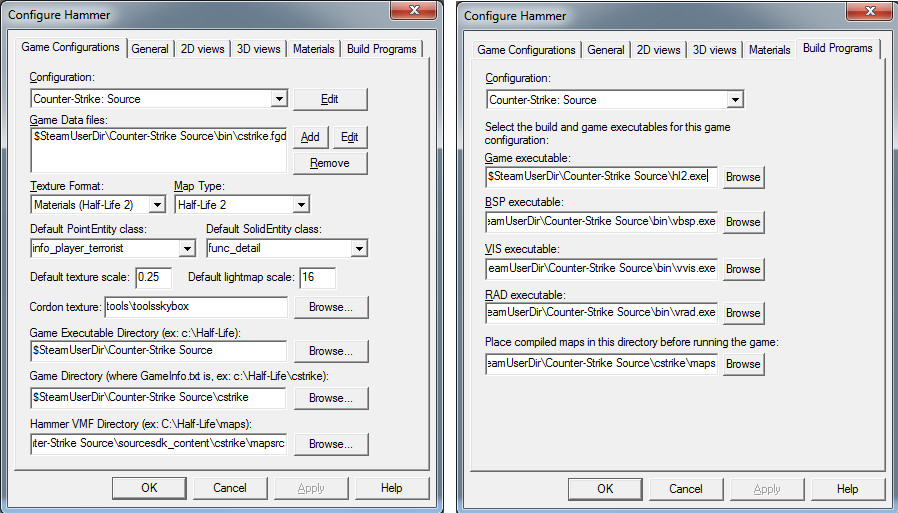Open the Configuration dropdown in Build Programs

pos(735,99)
